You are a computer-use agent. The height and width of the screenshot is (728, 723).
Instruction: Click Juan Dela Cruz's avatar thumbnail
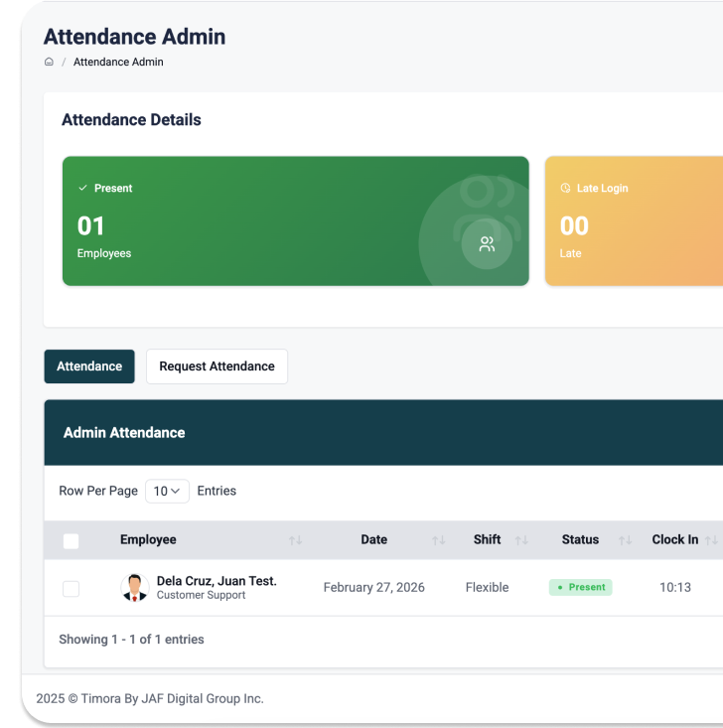[135, 587]
